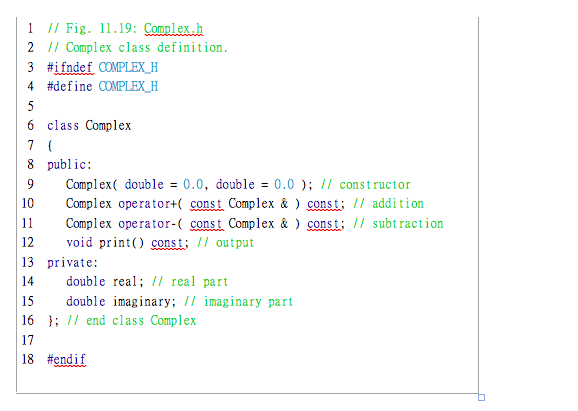The height and width of the screenshot is (411, 578).
Task: Click the '#endif' directive on line 18
Action: tap(66, 360)
